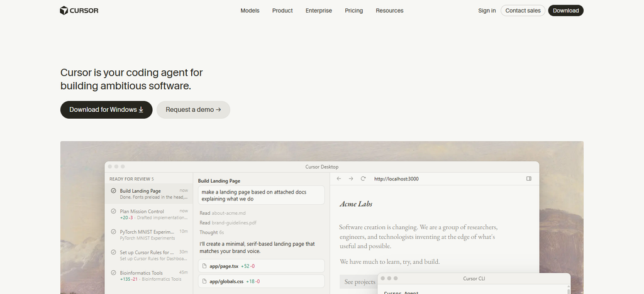Click the file icon beside app/globals.css
Image resolution: width=644 pixels, height=294 pixels.
pyautogui.click(x=204, y=281)
